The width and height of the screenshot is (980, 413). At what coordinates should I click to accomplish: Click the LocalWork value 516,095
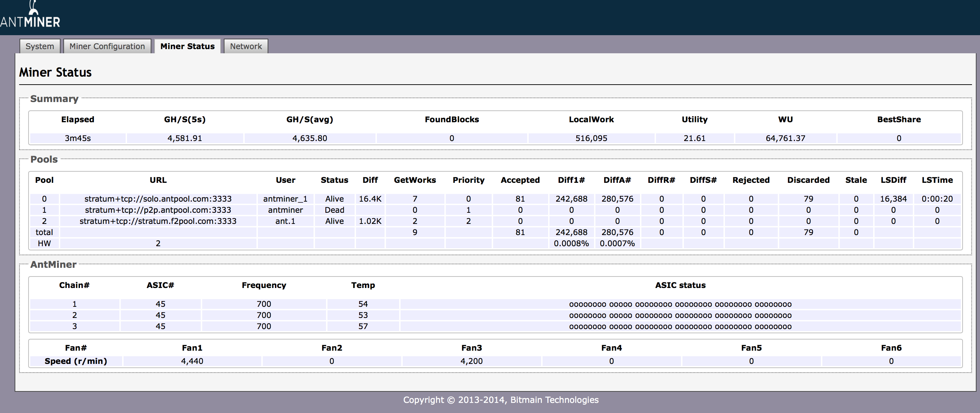click(591, 138)
